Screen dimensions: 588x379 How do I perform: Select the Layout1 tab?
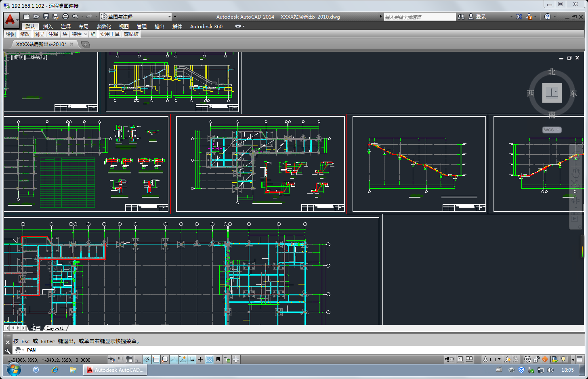tap(55, 328)
